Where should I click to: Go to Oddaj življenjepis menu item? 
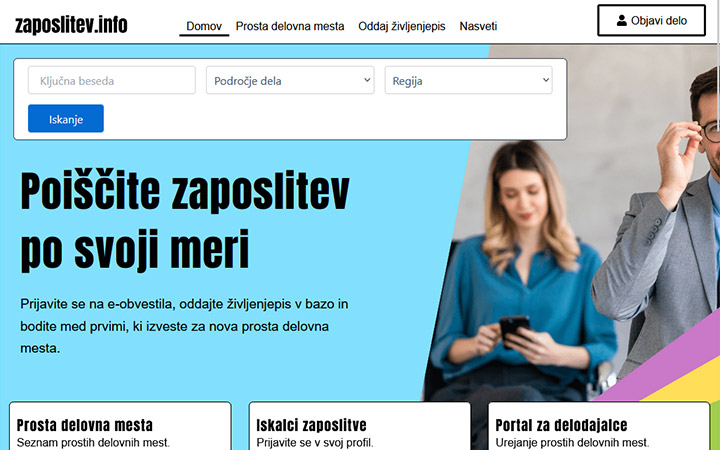tap(402, 26)
